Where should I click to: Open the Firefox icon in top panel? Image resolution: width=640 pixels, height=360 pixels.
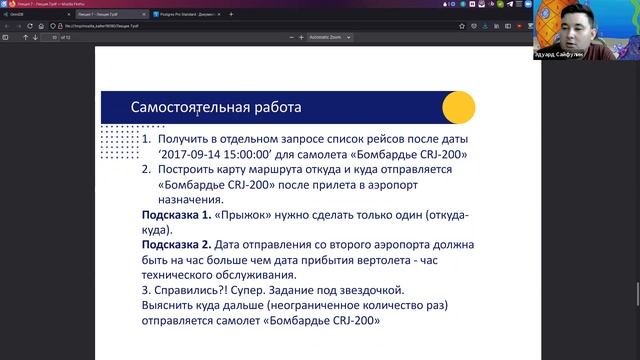point(12,4)
